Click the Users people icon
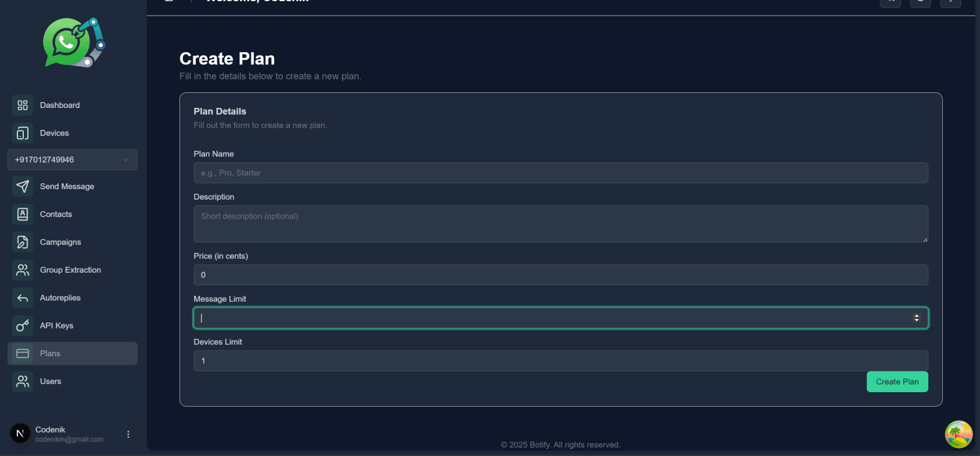The height and width of the screenshot is (456, 980). pyautogui.click(x=23, y=381)
